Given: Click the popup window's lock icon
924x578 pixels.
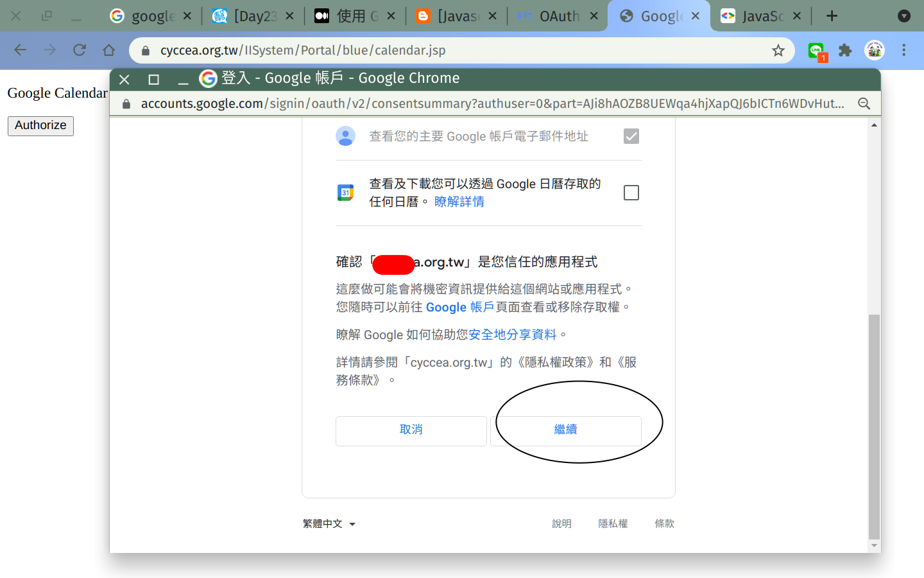Looking at the screenshot, I should click(126, 103).
